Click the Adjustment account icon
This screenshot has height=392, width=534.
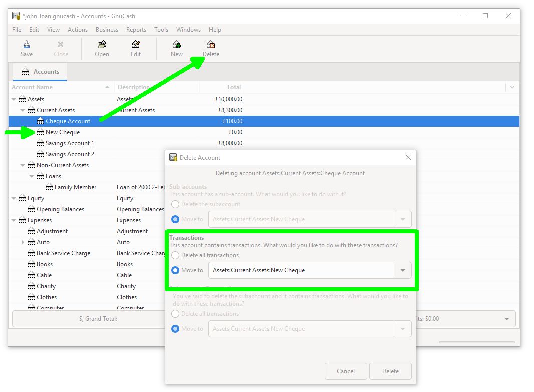[x=32, y=231]
